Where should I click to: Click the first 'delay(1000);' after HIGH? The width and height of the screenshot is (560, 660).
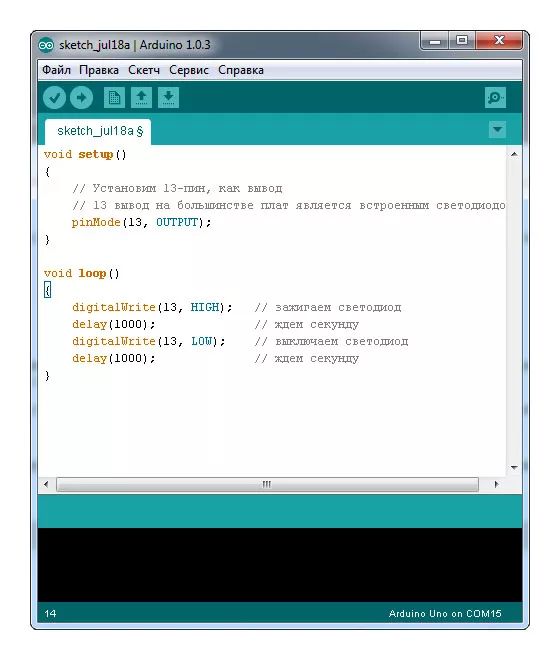(114, 325)
